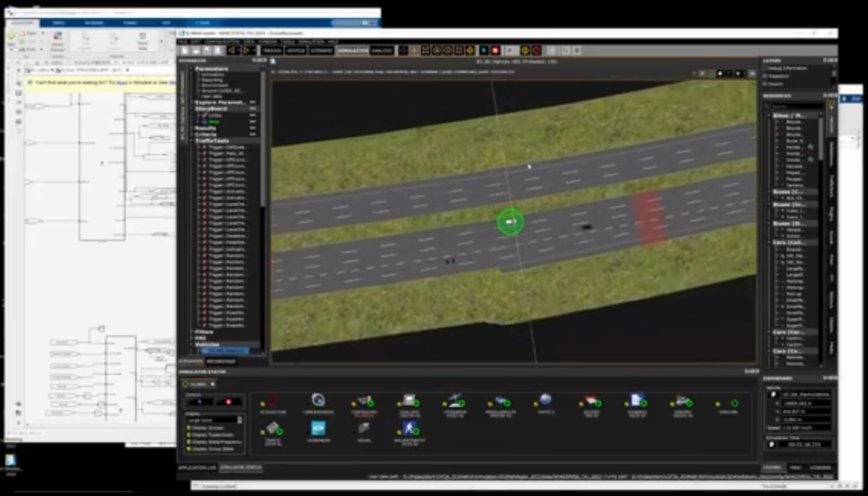Click the Acquisition module icon

point(272,401)
